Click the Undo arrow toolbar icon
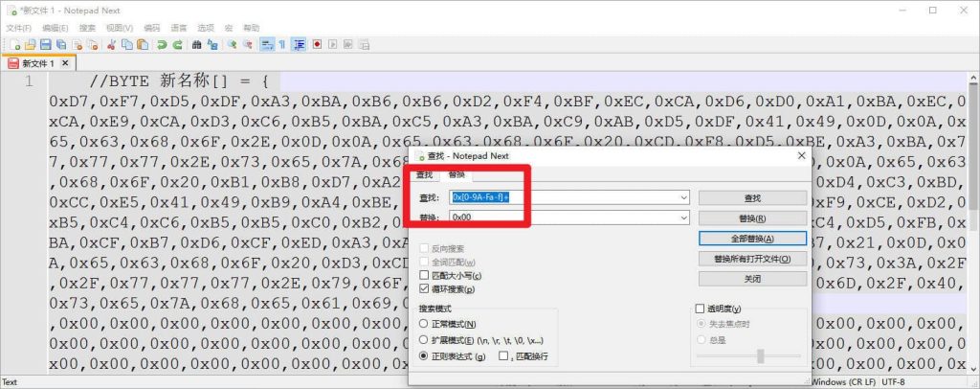The width and height of the screenshot is (980, 389). (162, 44)
